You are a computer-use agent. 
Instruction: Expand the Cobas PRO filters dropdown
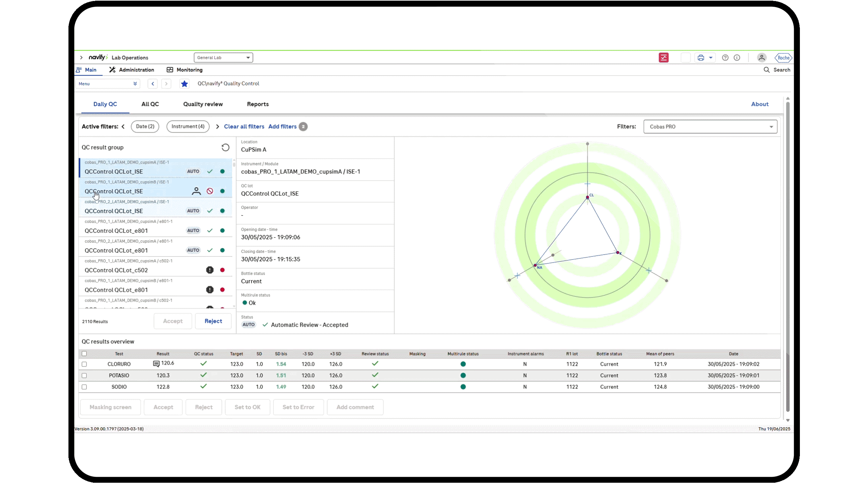(x=710, y=127)
